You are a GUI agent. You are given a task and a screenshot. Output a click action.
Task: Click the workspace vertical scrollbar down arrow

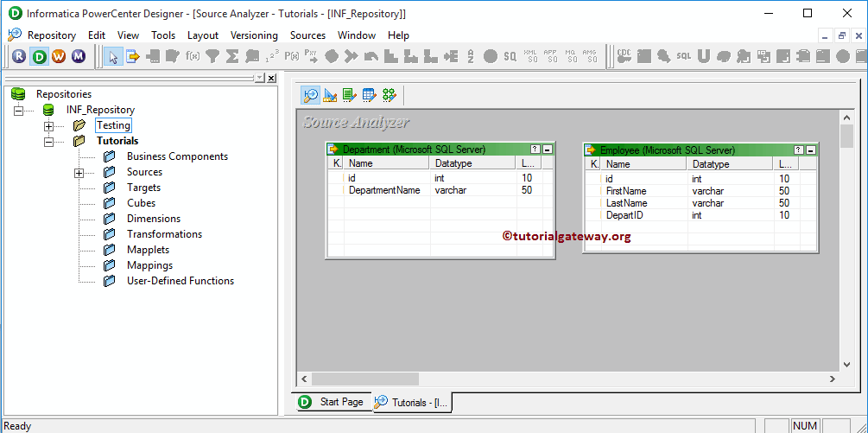coord(846,365)
